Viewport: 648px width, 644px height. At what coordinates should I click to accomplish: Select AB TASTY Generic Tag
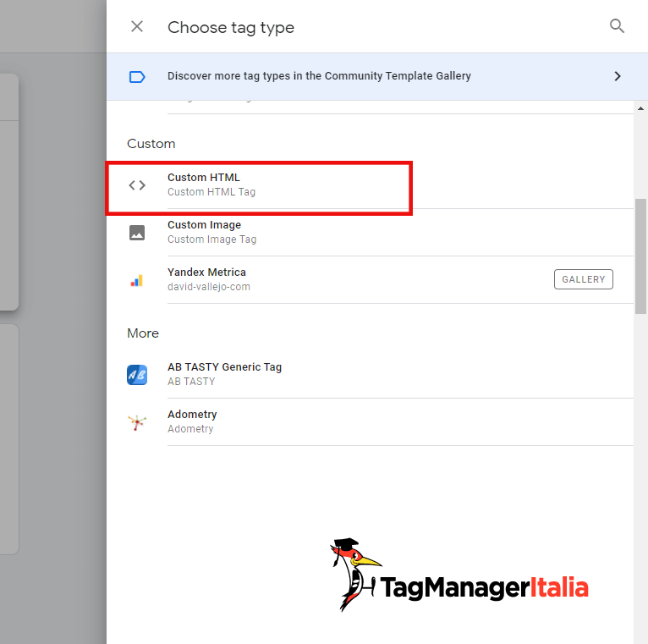click(x=370, y=375)
